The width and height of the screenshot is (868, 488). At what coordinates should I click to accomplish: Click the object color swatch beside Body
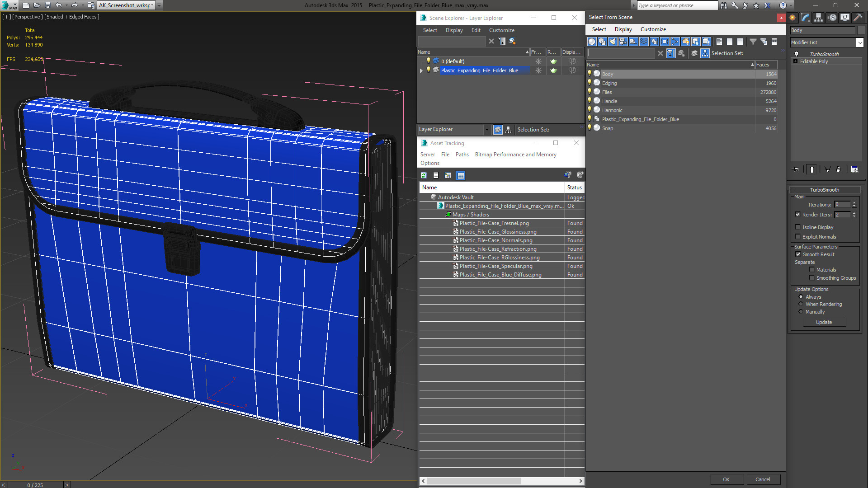(861, 30)
